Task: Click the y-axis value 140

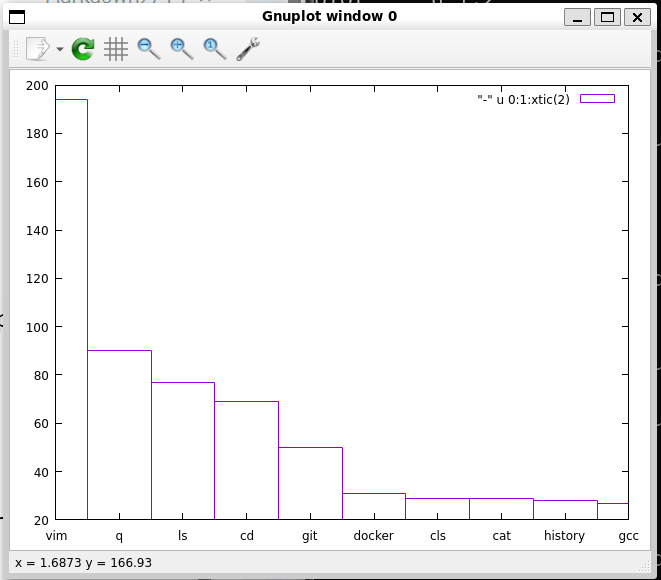Action: 37,231
